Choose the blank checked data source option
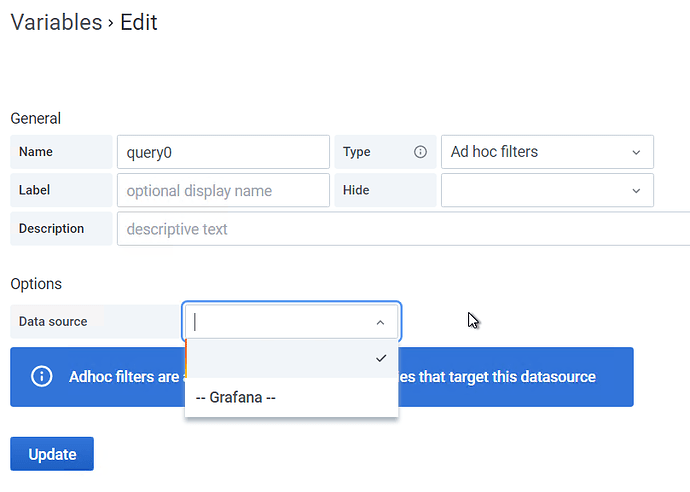The height and width of the screenshot is (492, 690). [291, 358]
